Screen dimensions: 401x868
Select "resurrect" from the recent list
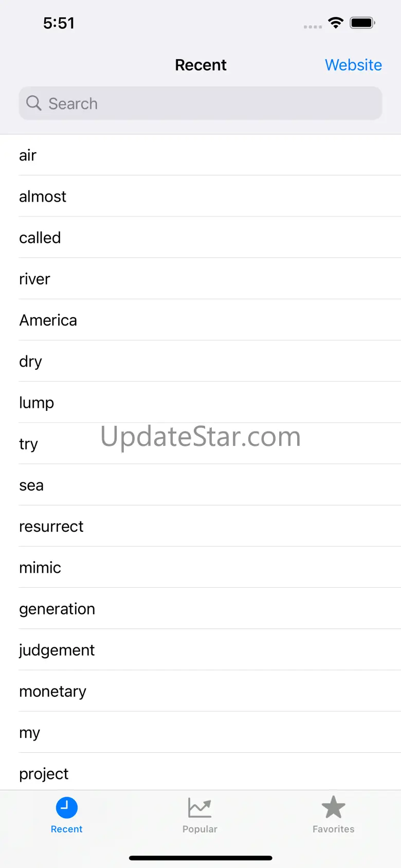click(x=51, y=526)
